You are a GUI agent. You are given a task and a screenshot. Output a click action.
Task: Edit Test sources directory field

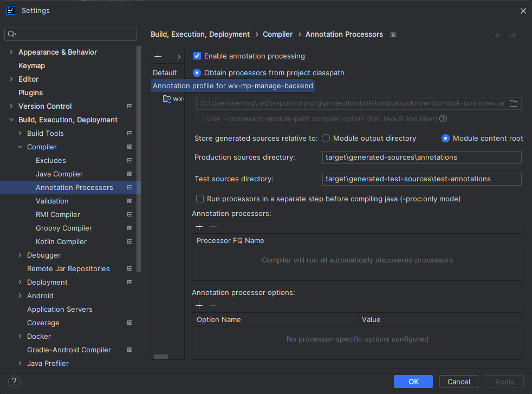tap(421, 179)
